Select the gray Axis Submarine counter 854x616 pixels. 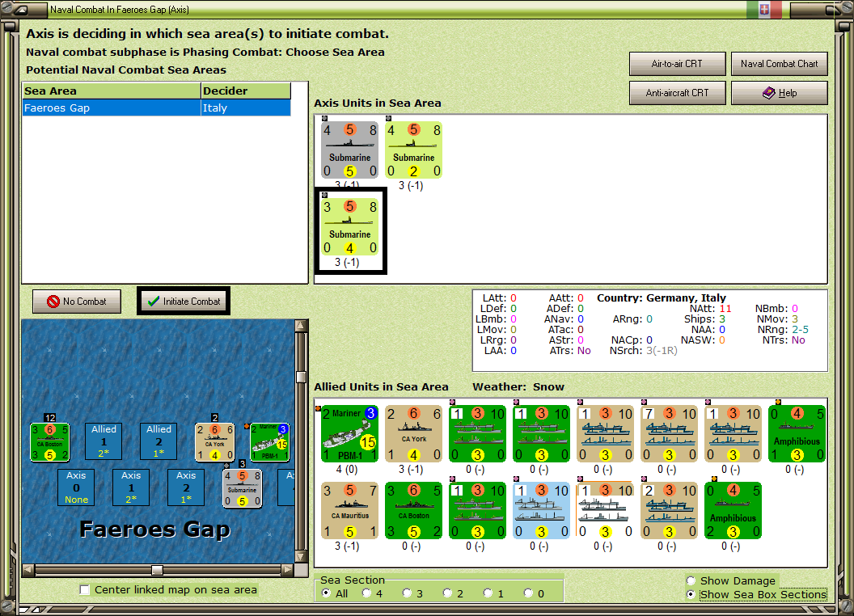tap(349, 150)
